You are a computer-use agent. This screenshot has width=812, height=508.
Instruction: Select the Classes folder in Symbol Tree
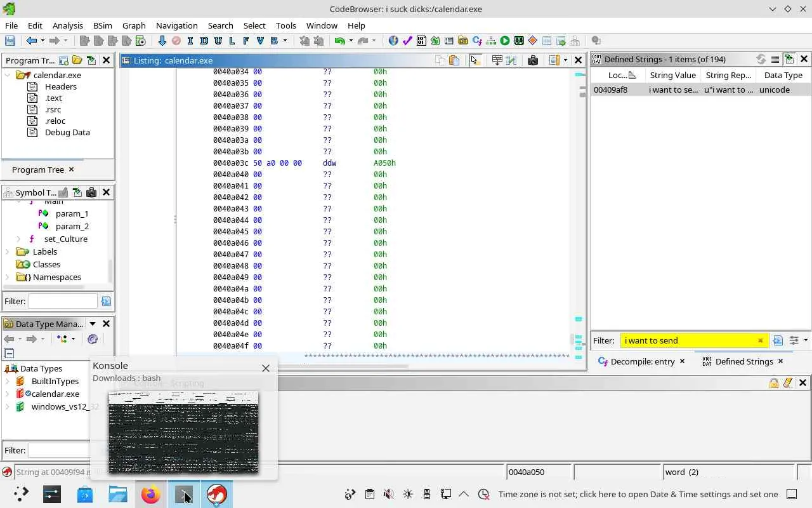pyautogui.click(x=46, y=264)
